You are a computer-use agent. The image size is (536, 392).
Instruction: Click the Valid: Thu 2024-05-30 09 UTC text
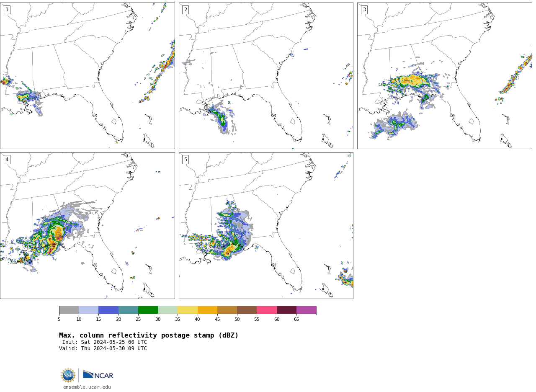(103, 348)
